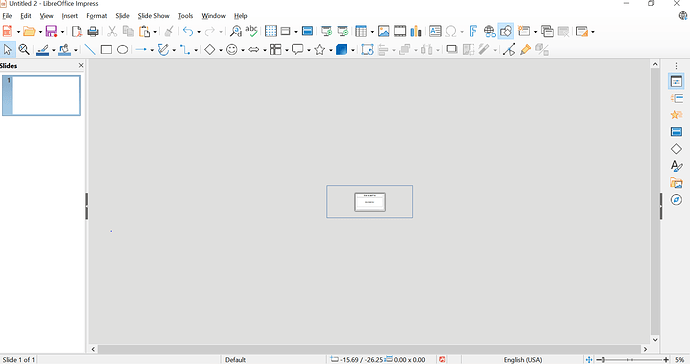Open the Window menu
The width and height of the screenshot is (690, 364).
(x=213, y=16)
